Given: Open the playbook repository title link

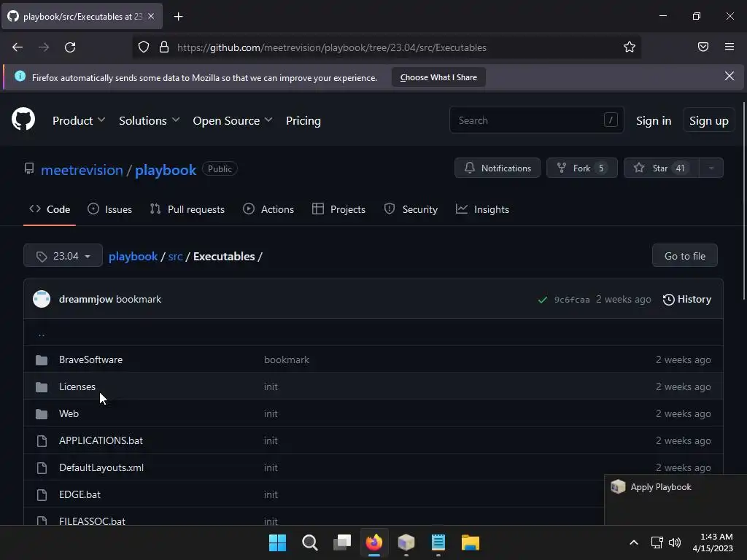Looking at the screenshot, I should (166, 169).
